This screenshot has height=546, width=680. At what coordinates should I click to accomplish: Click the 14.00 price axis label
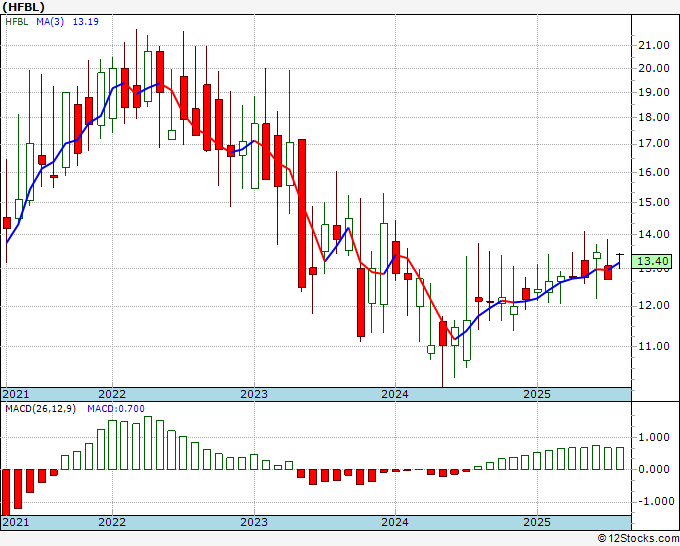[654, 234]
